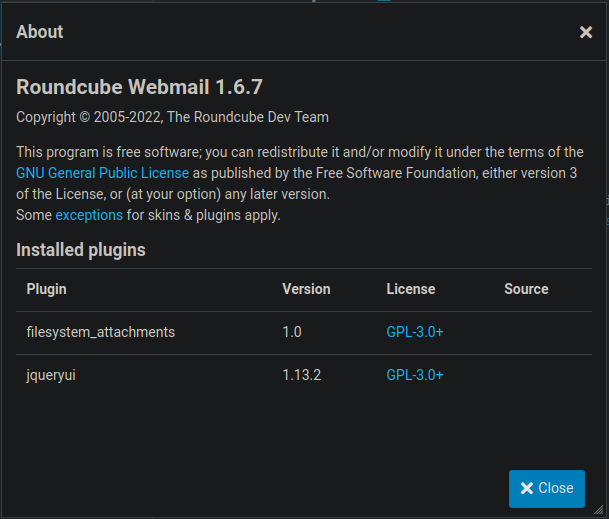The height and width of the screenshot is (519, 609).
Task: Click the version 1.13.2 cell
Action: pos(301,375)
